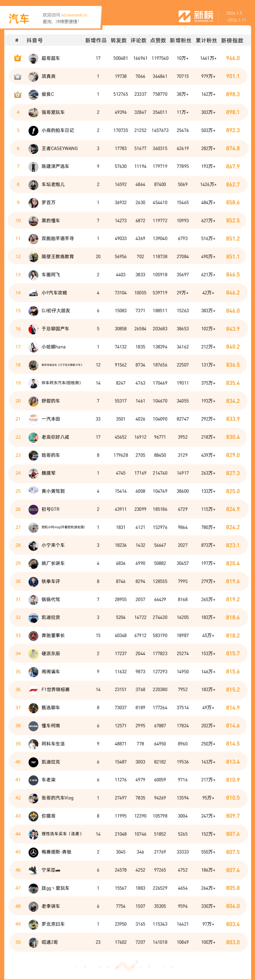Screen dimensions: 255x980
Task: Click the 一汽丰田 logo avatar
Action: pos(33,419)
